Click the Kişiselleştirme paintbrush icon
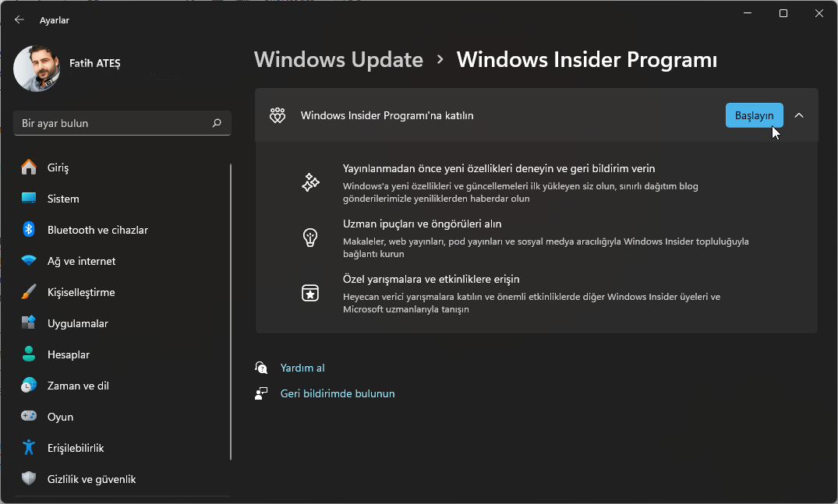Image resolution: width=838 pixels, height=504 pixels. tap(29, 292)
